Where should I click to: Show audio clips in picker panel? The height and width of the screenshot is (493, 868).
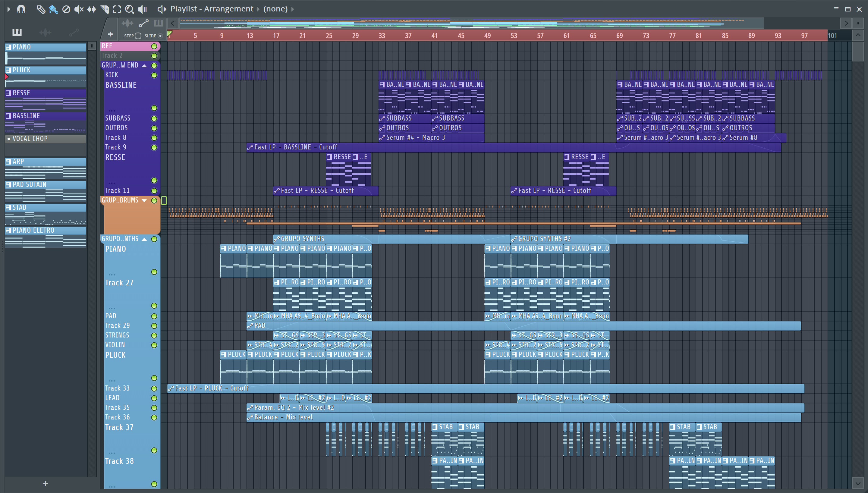tap(46, 32)
